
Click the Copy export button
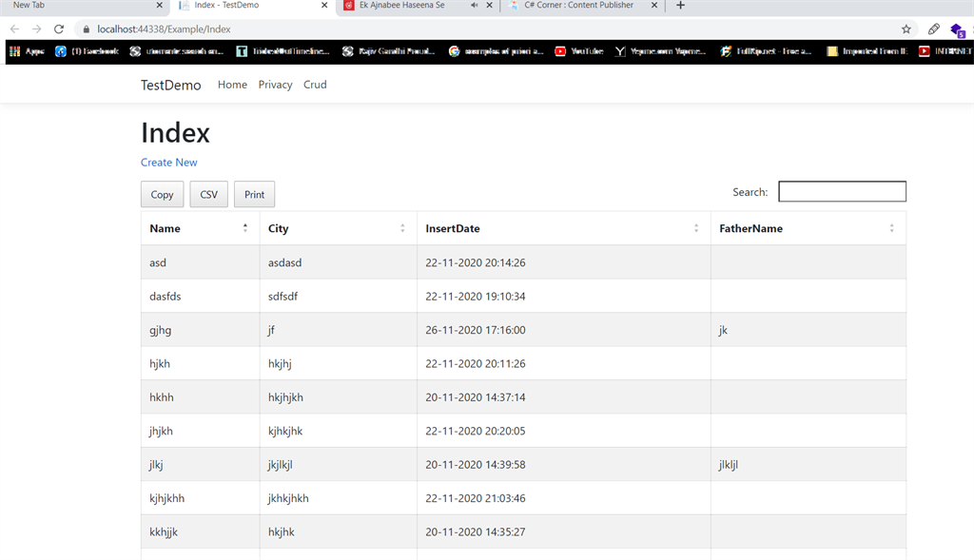point(162,194)
